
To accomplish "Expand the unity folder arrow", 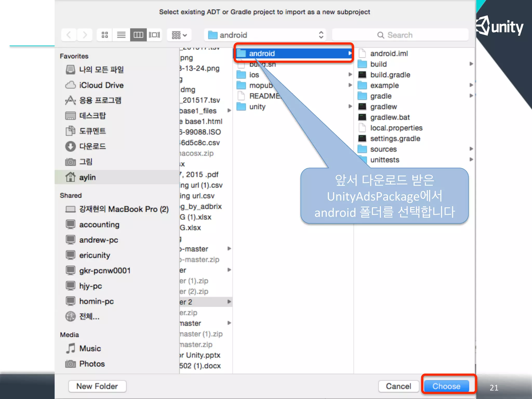I will tap(350, 107).
